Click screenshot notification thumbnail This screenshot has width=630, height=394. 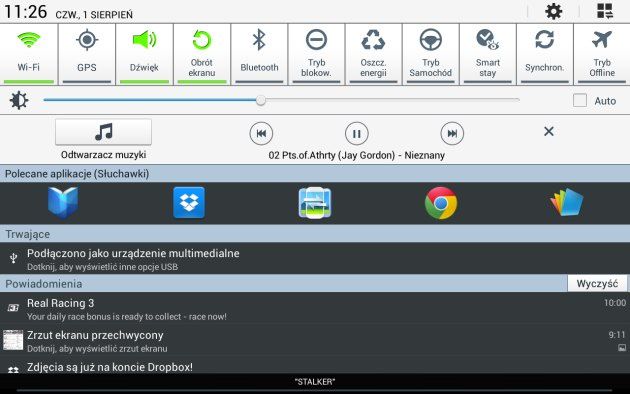click(x=13, y=340)
